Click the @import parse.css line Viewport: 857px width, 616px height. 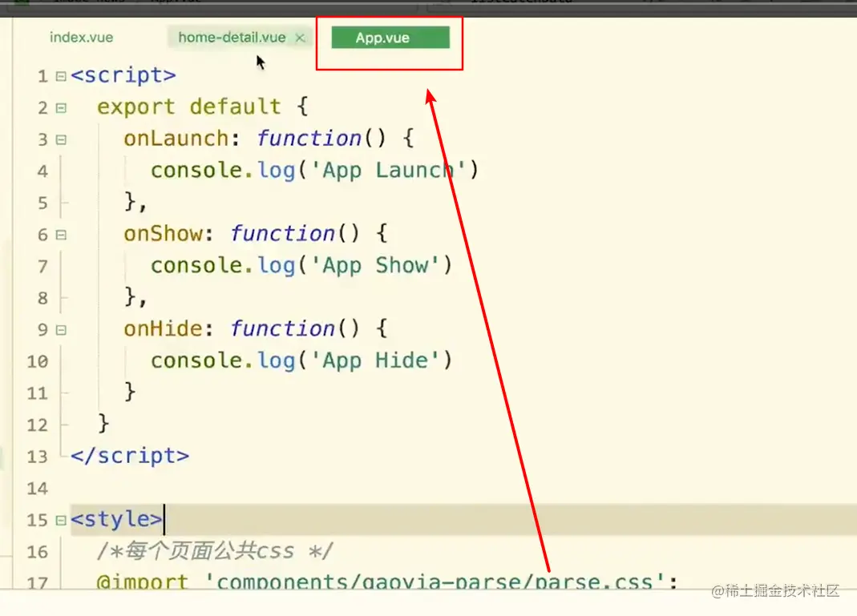pos(387,581)
